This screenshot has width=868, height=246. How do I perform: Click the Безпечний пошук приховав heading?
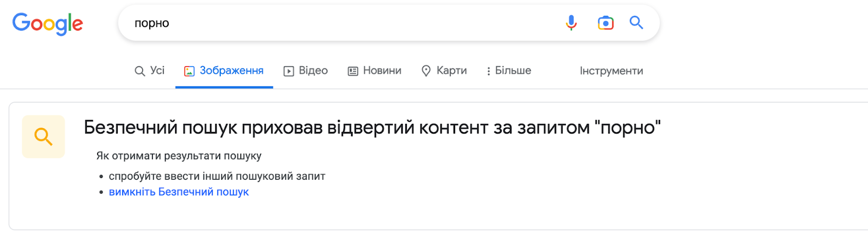(372, 128)
